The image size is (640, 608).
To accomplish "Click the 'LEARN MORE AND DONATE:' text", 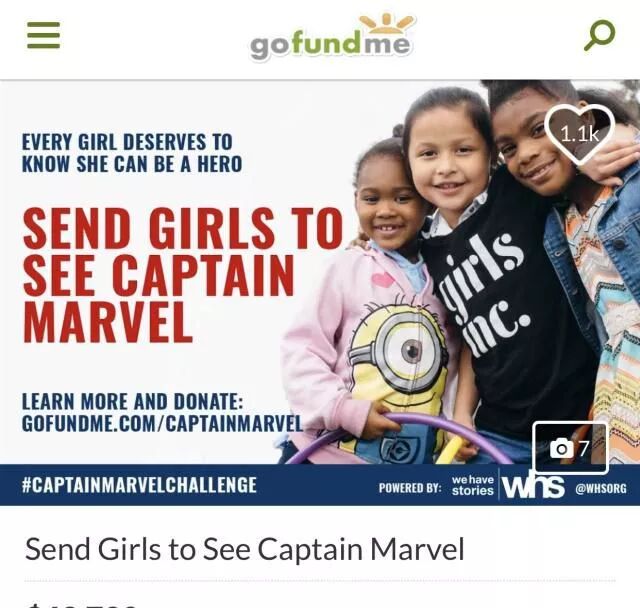I will pos(132,401).
